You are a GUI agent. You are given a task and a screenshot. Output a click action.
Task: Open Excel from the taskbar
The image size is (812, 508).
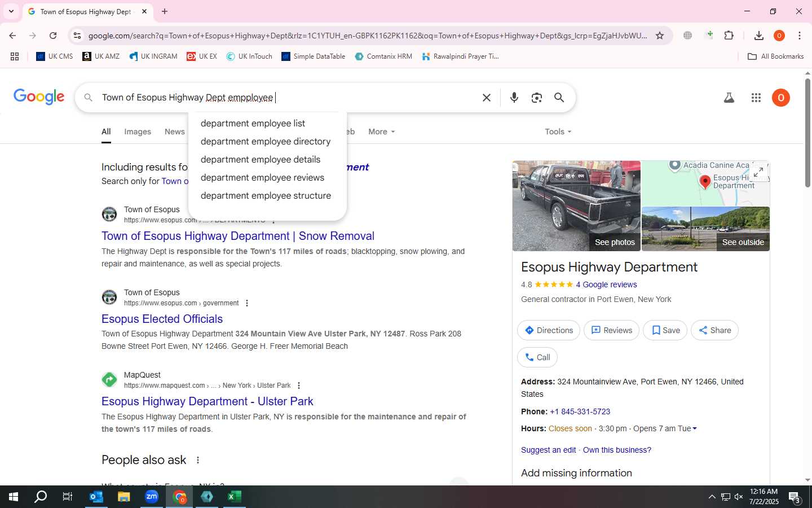tap(235, 497)
